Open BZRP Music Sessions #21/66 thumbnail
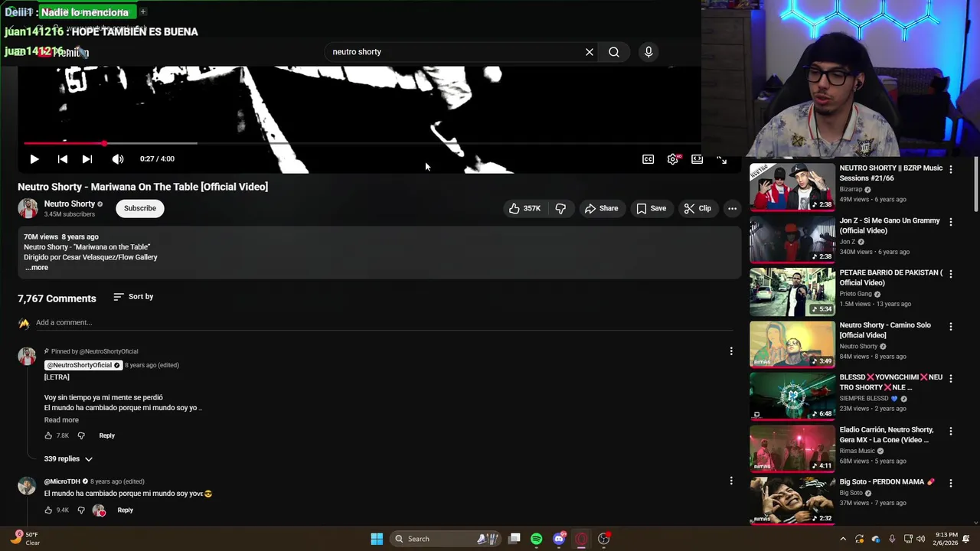The image size is (980, 551). point(792,187)
